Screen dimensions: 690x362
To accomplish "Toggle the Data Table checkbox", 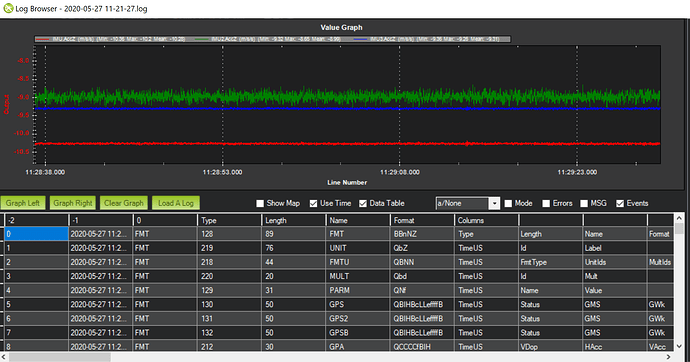I will click(x=363, y=203).
